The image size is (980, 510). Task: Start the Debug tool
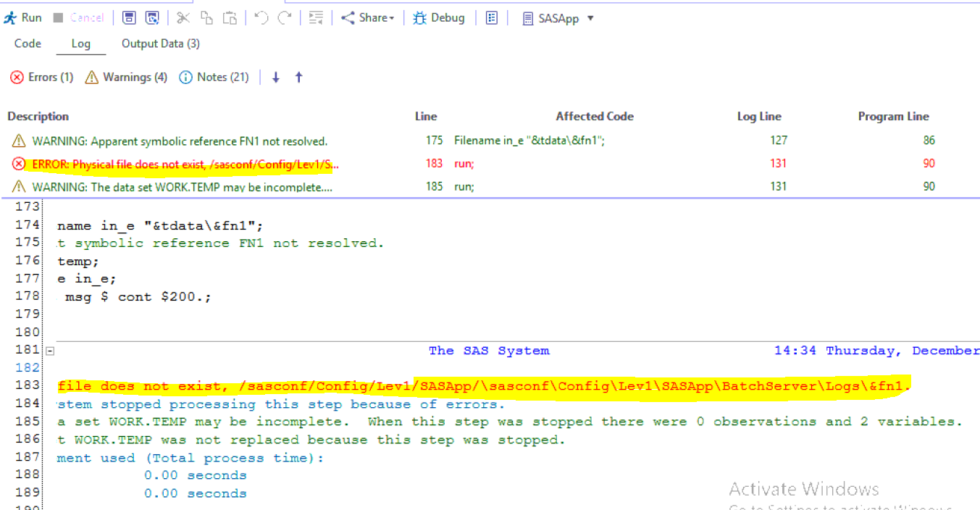coord(439,18)
